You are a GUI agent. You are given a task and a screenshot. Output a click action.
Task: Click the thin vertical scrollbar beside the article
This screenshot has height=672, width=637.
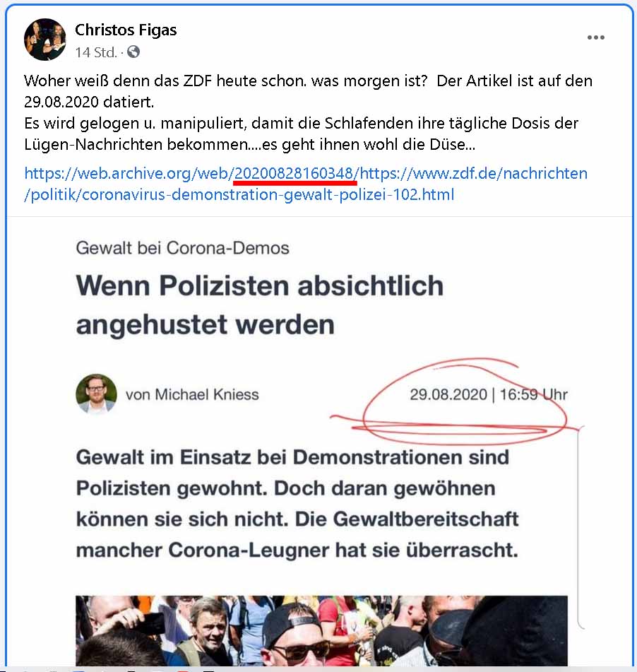coord(579,529)
